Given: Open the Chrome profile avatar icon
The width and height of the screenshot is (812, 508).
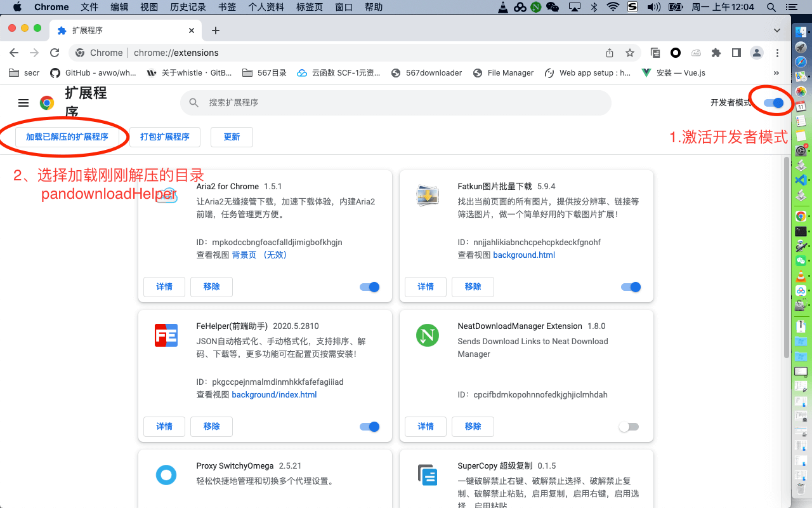Looking at the screenshot, I should pos(756,53).
